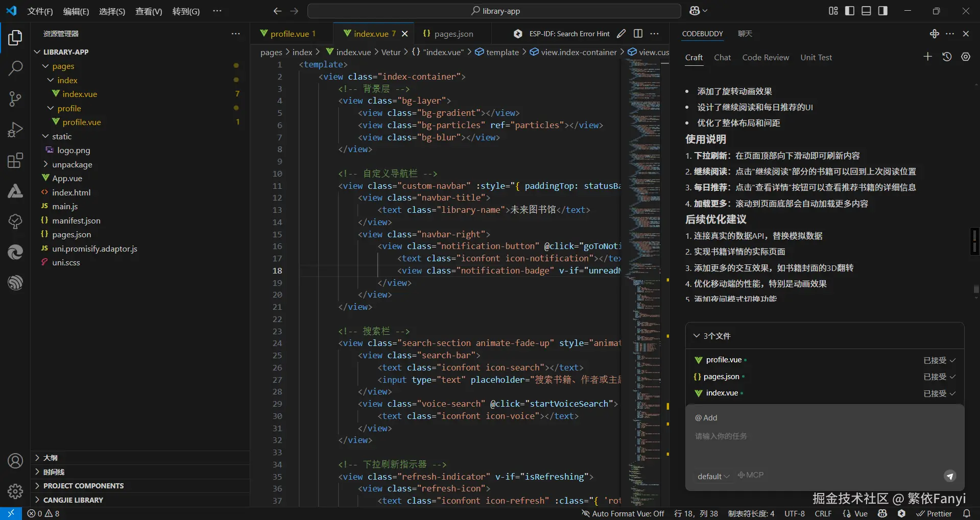Switch to the profile.vue editor tab

292,34
